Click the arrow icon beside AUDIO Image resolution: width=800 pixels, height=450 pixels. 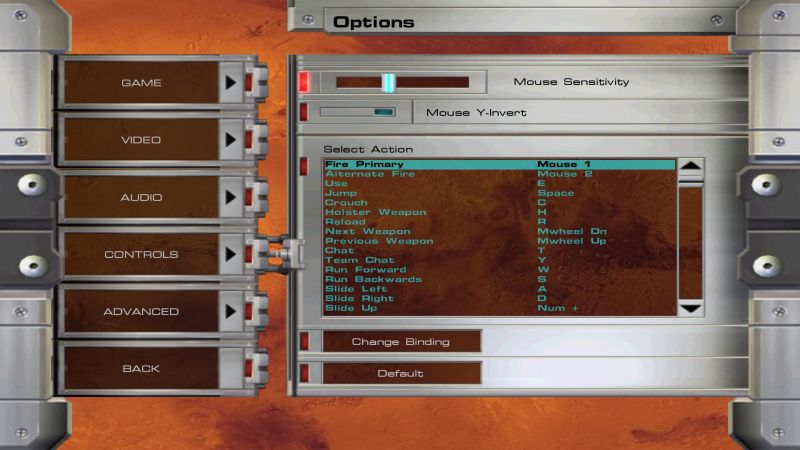(231, 197)
